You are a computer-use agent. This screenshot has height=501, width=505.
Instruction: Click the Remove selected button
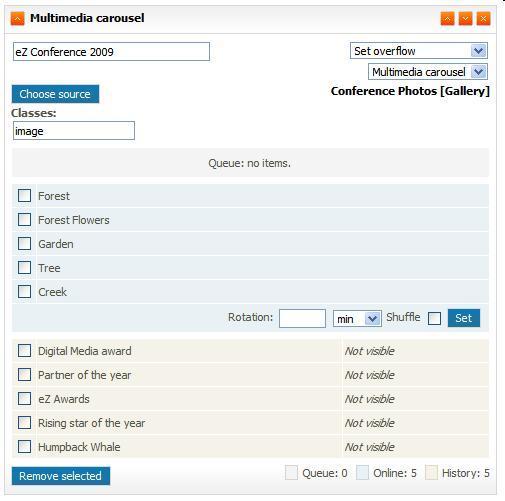tap(61, 476)
